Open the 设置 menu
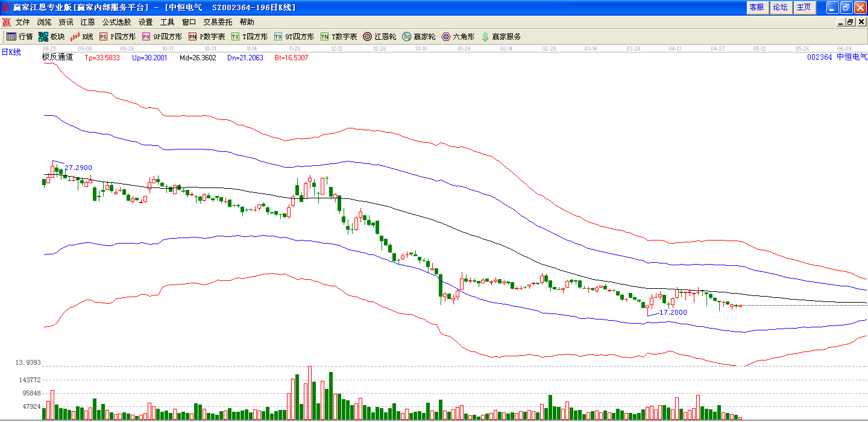Viewport: 868px width, 422px height. click(145, 22)
